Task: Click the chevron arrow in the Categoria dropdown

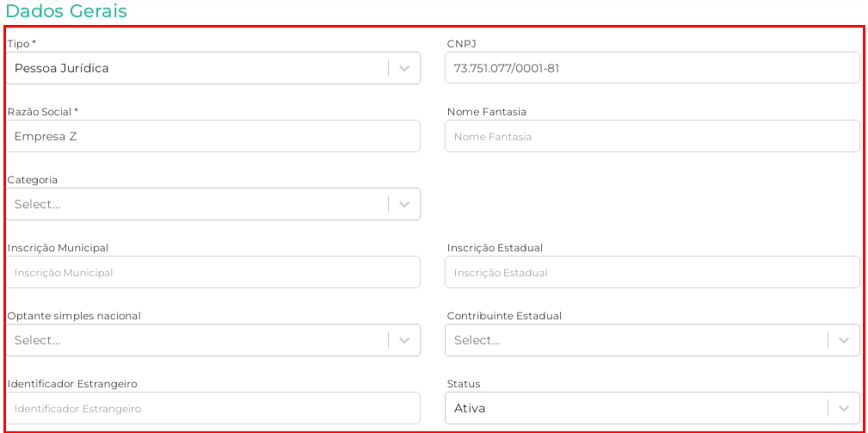Action: [x=404, y=204]
